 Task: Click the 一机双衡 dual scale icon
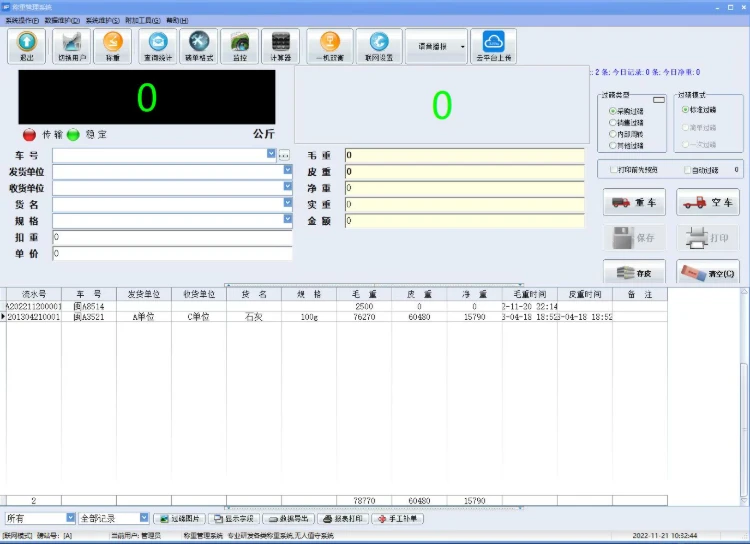(x=330, y=46)
